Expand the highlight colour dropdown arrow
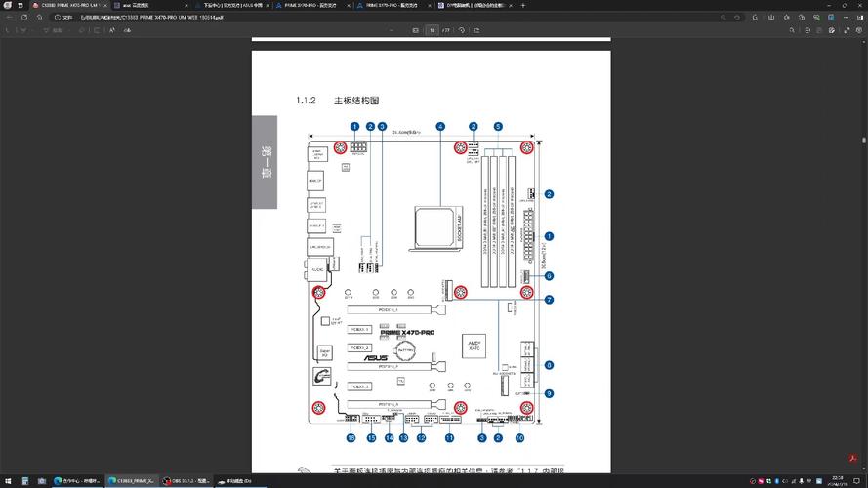This screenshot has width=868, height=488. 31,30
